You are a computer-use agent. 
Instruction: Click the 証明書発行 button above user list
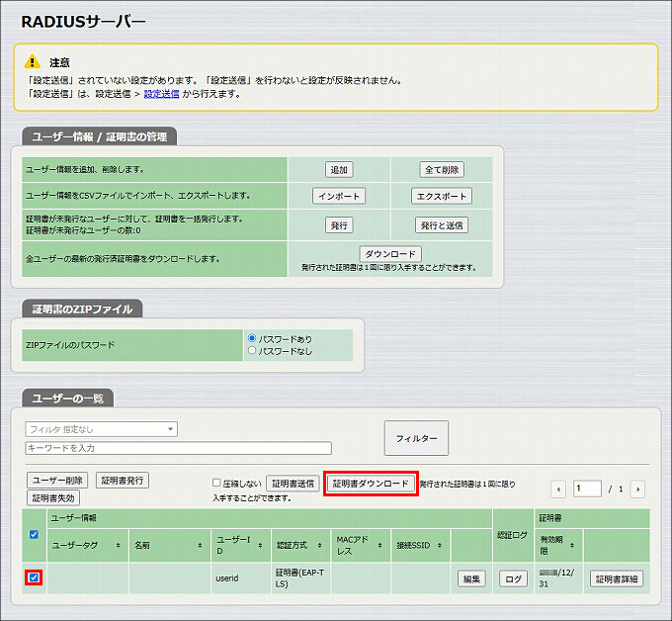pos(123,481)
